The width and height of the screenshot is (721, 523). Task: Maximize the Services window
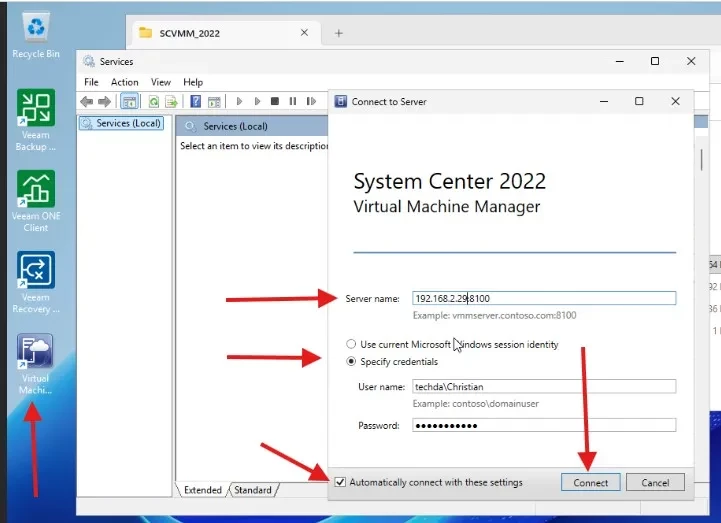[x=655, y=61]
